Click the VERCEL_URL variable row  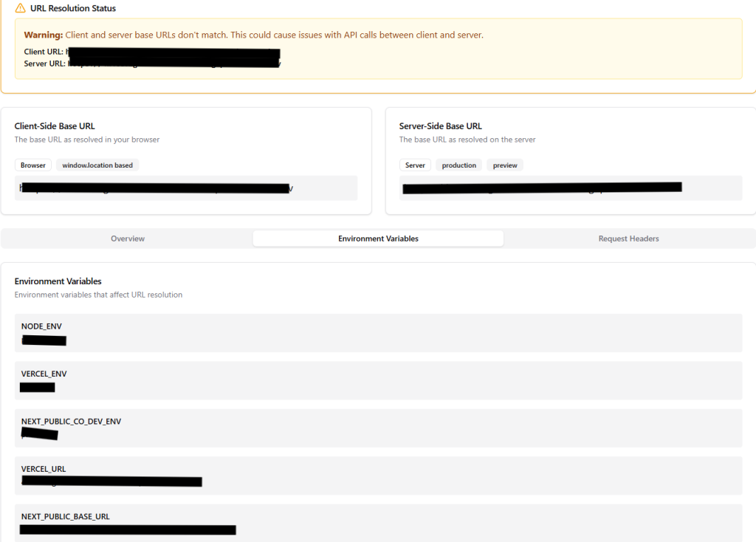point(378,475)
